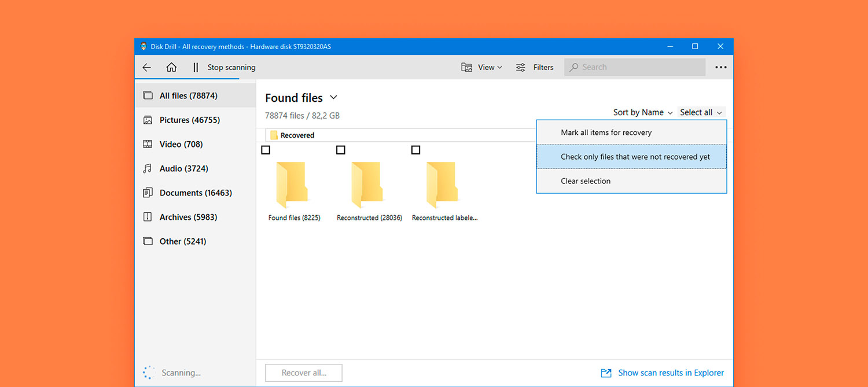Click the Recover all... button

click(304, 373)
